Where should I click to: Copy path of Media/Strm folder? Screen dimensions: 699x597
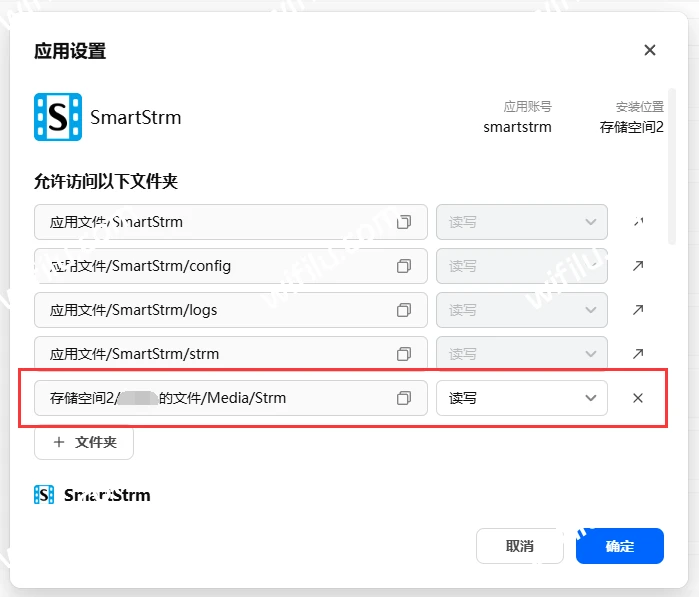pyautogui.click(x=404, y=398)
